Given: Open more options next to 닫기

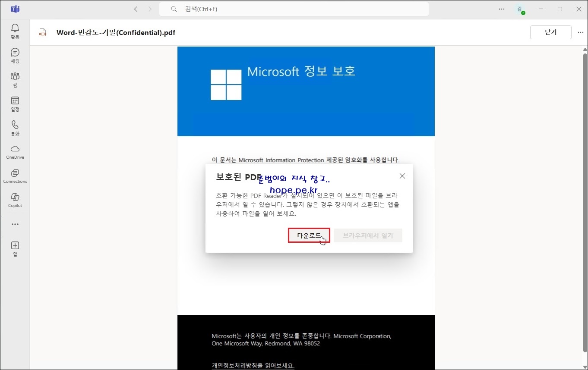Looking at the screenshot, I should point(580,32).
